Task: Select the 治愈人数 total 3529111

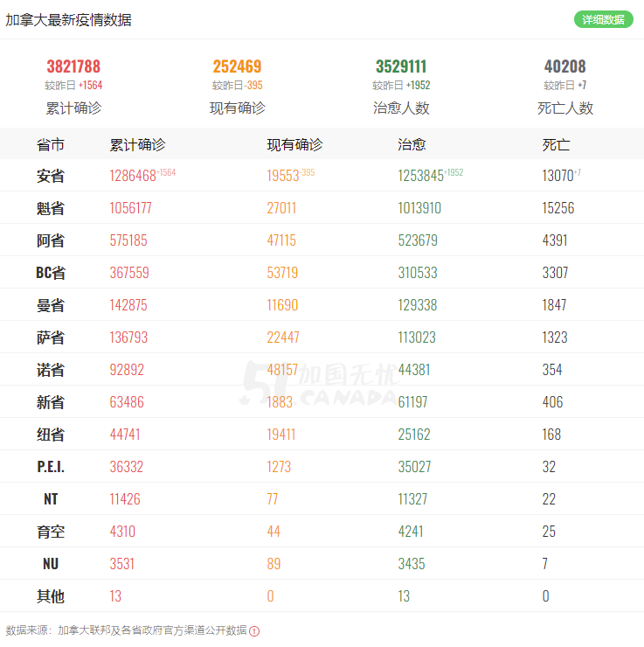Action: tap(401, 66)
